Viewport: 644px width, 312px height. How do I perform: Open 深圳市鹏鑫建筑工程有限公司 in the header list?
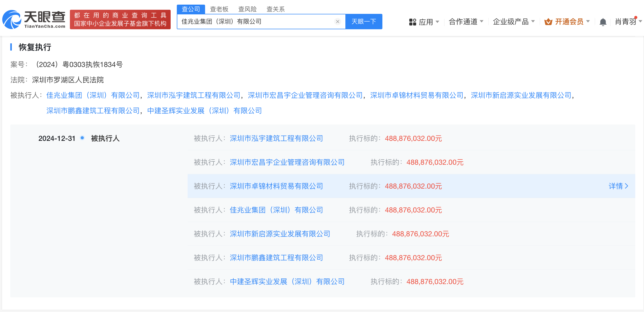point(93,111)
